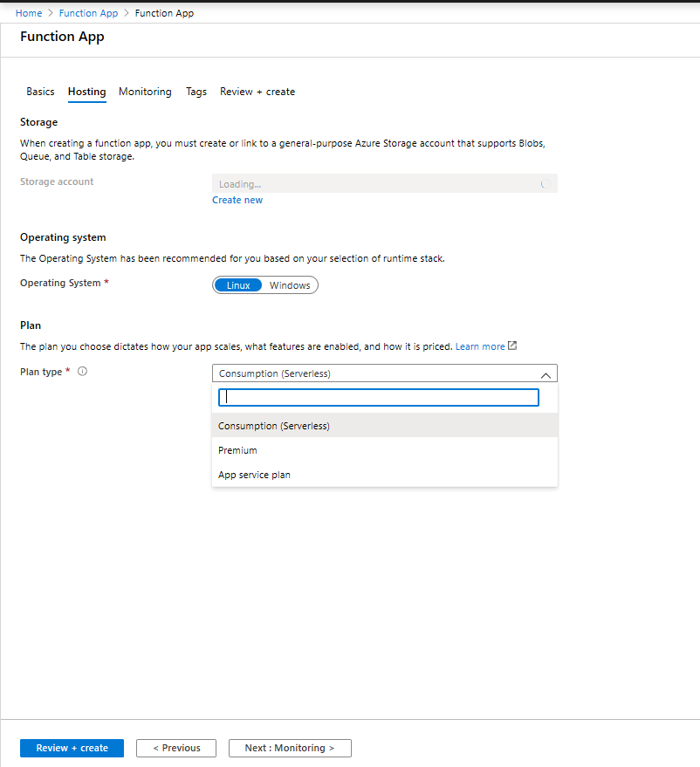This screenshot has width=700, height=767.
Task: Click the plan type search field
Action: click(379, 397)
